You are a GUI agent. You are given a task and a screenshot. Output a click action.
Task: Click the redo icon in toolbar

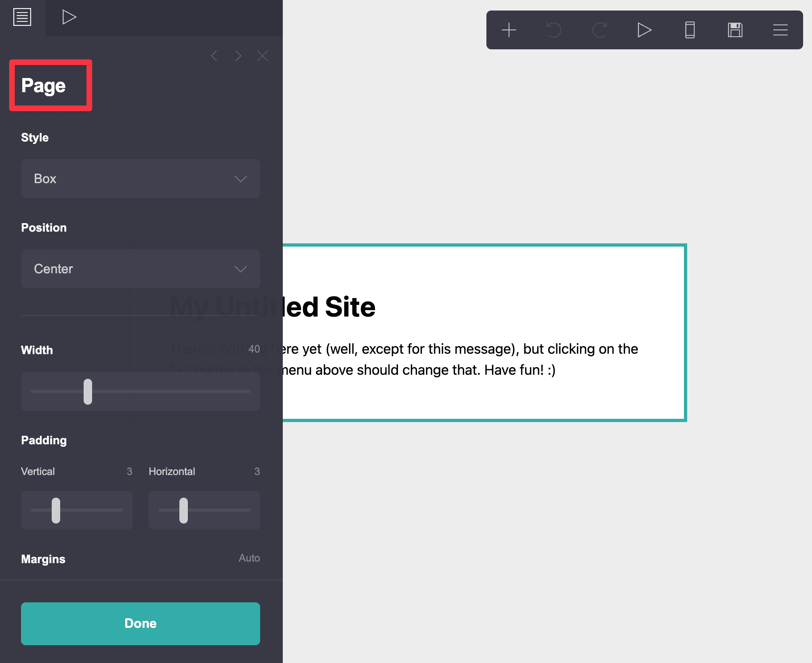pyautogui.click(x=599, y=30)
